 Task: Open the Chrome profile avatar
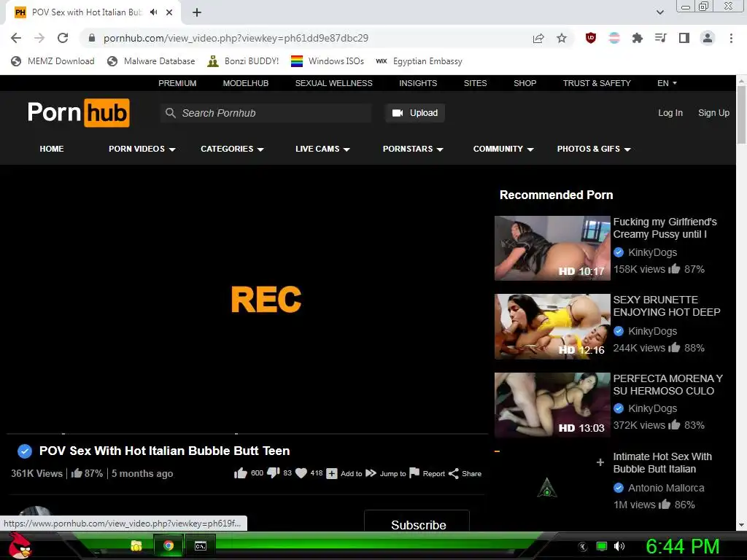pyautogui.click(x=708, y=38)
